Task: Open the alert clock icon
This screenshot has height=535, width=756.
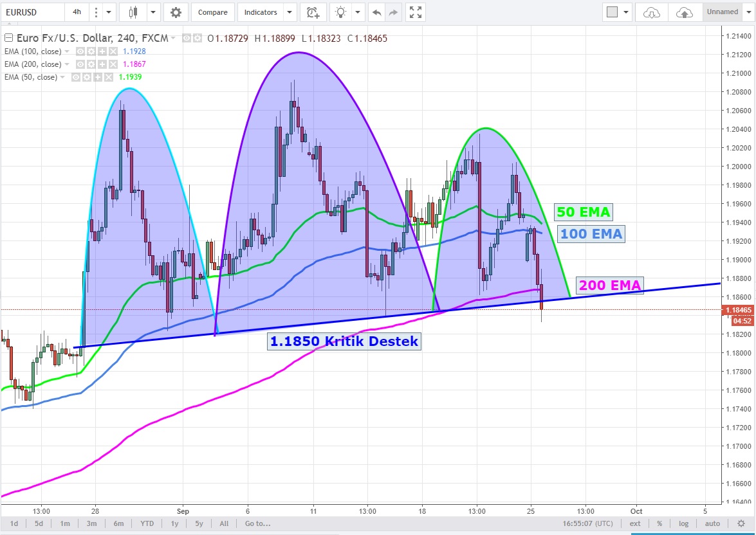Action: (313, 12)
